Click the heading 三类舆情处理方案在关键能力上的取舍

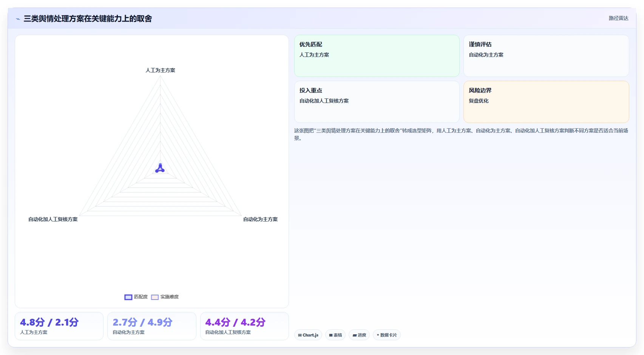tap(88, 18)
